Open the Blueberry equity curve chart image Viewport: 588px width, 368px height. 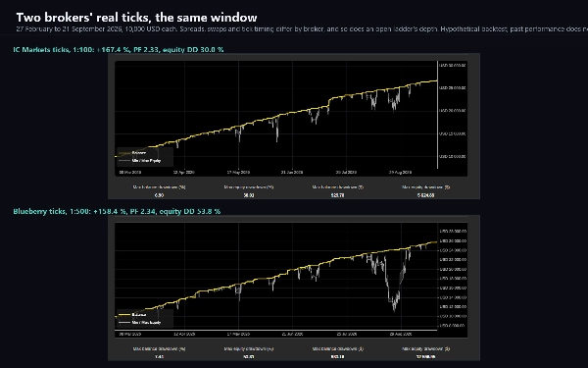click(x=294, y=288)
